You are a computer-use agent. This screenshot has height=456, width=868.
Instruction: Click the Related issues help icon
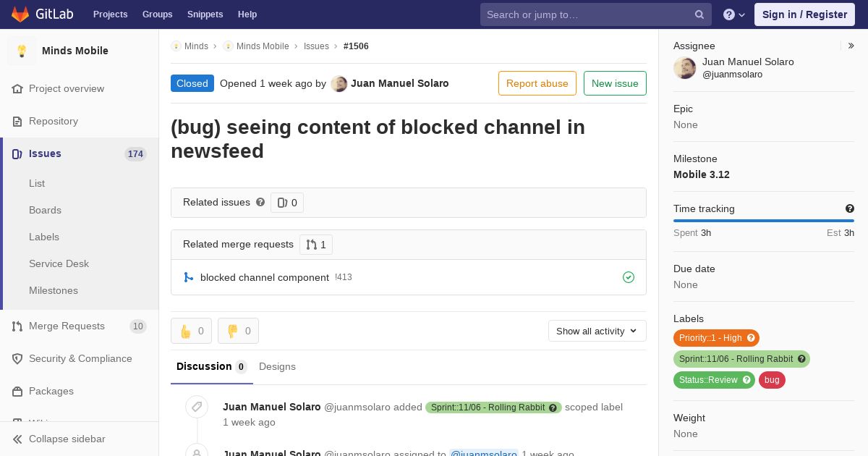click(260, 202)
